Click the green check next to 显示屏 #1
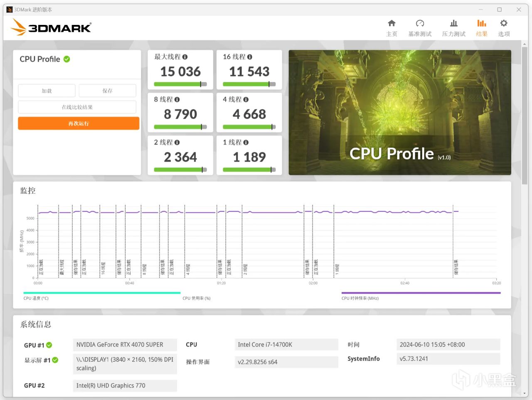 [x=55, y=360]
